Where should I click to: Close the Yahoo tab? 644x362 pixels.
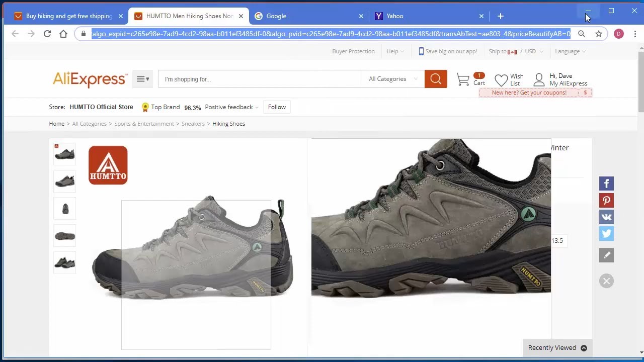coord(481,16)
